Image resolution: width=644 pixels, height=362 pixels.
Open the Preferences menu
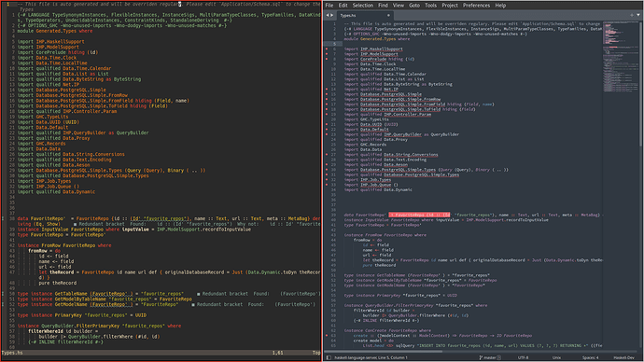pos(476,6)
